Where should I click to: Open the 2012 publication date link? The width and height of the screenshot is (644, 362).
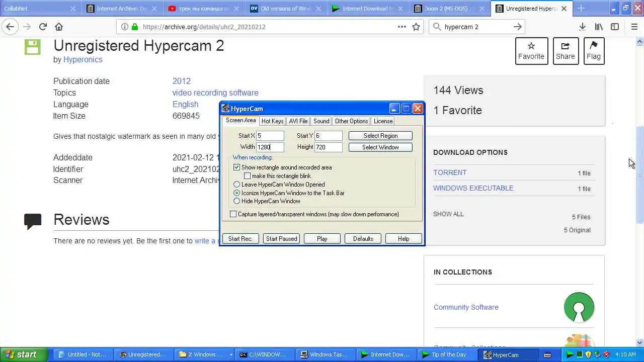point(181,81)
